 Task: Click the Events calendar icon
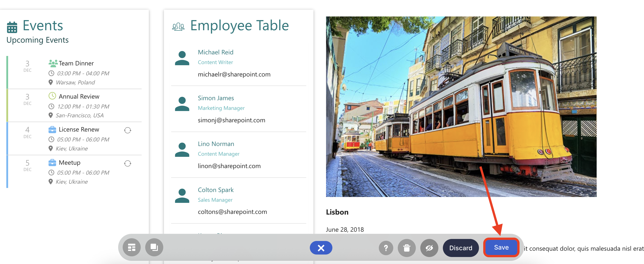[x=12, y=27]
